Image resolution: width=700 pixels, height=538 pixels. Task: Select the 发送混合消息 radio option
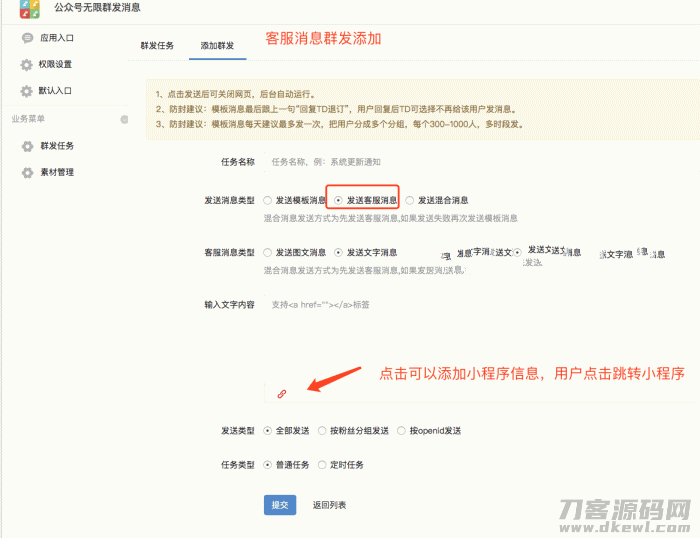tap(409, 200)
